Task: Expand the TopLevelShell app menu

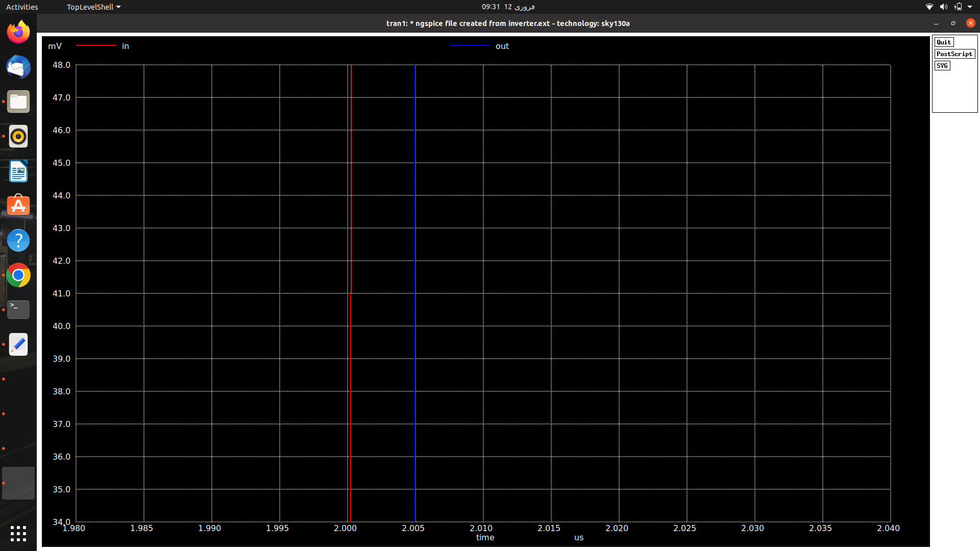Action: 93,7
